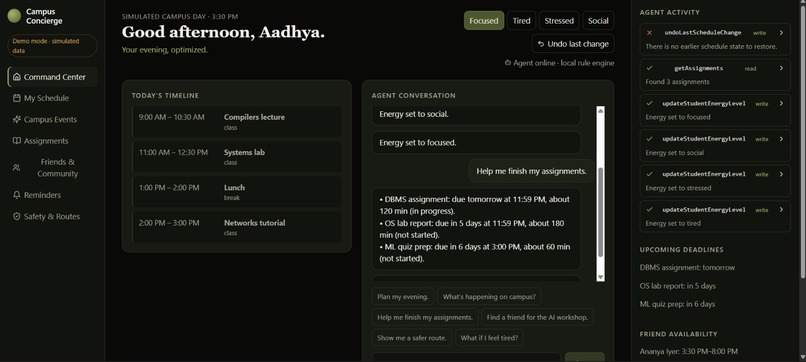Click the 'Help me finish my assignments.' suggestion chip
806x362 pixels.
[x=425, y=317]
